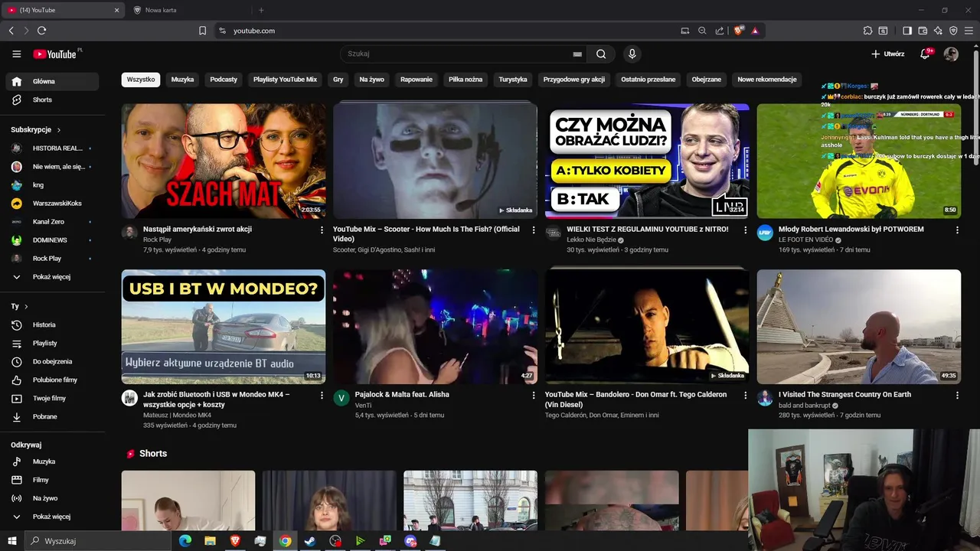Select Playlisty YouTube Mix chip
980x551 pixels.
point(285,80)
